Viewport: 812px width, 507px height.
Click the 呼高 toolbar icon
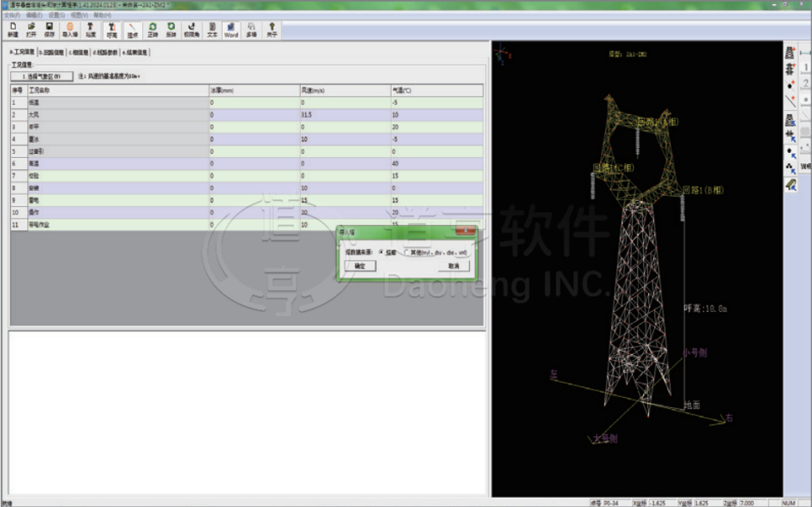click(x=112, y=29)
